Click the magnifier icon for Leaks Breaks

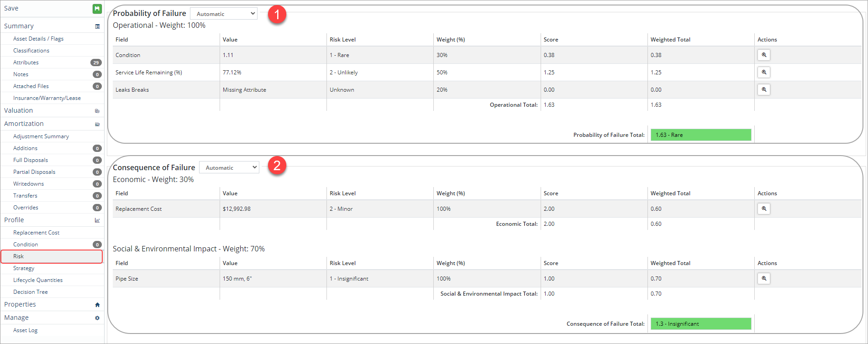tap(763, 90)
